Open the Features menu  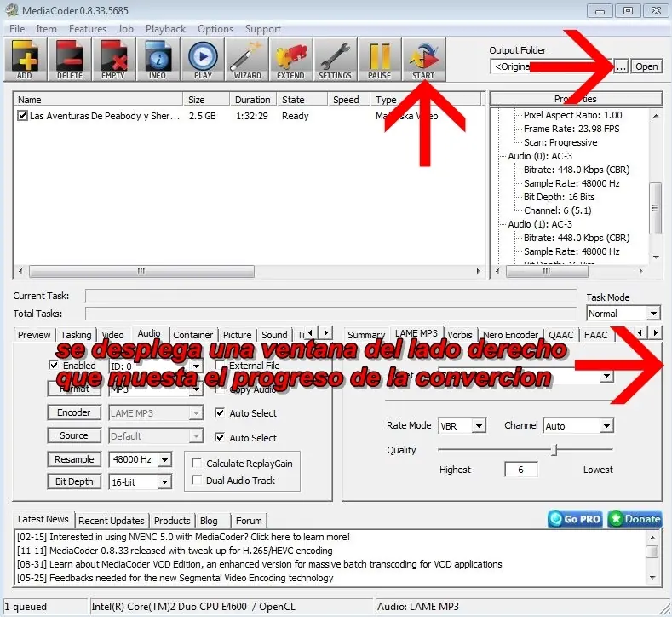88,29
